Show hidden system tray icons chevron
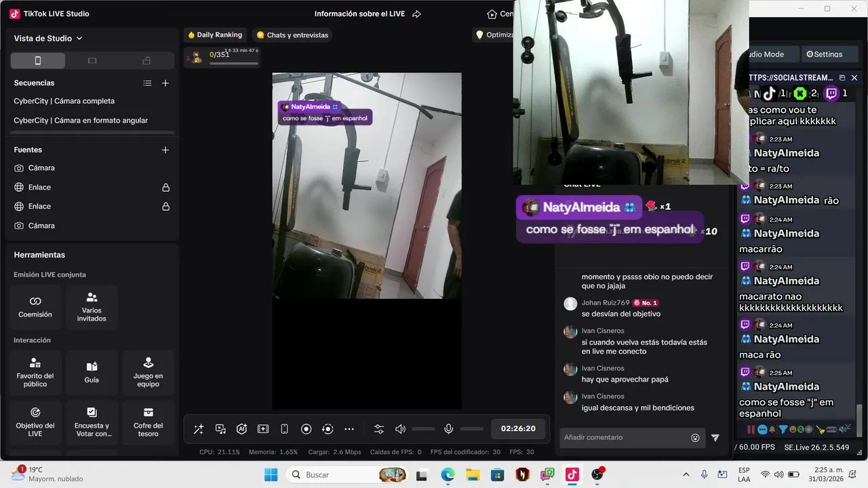 point(686,474)
